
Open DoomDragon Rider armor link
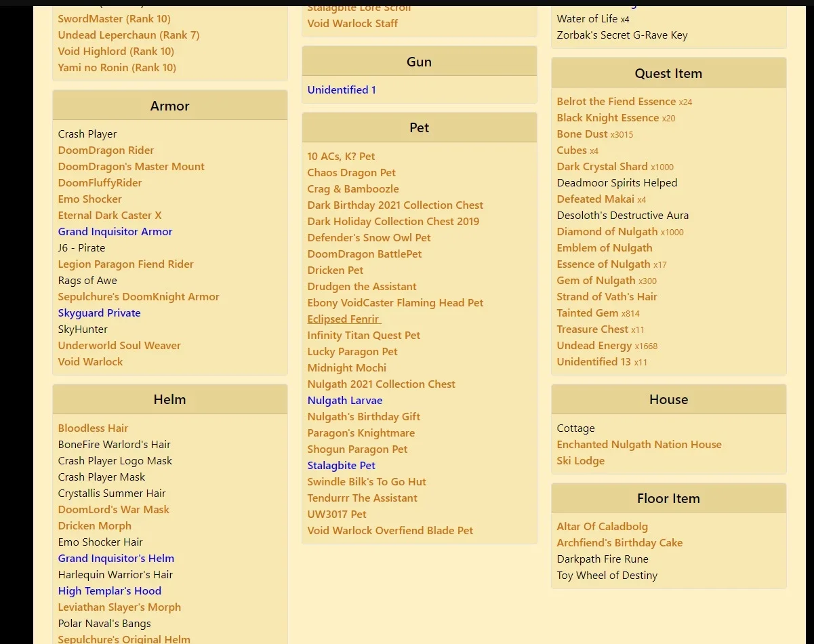106,150
